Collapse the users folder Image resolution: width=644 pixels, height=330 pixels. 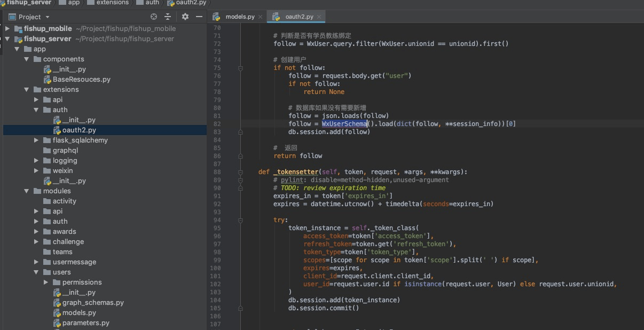point(36,272)
